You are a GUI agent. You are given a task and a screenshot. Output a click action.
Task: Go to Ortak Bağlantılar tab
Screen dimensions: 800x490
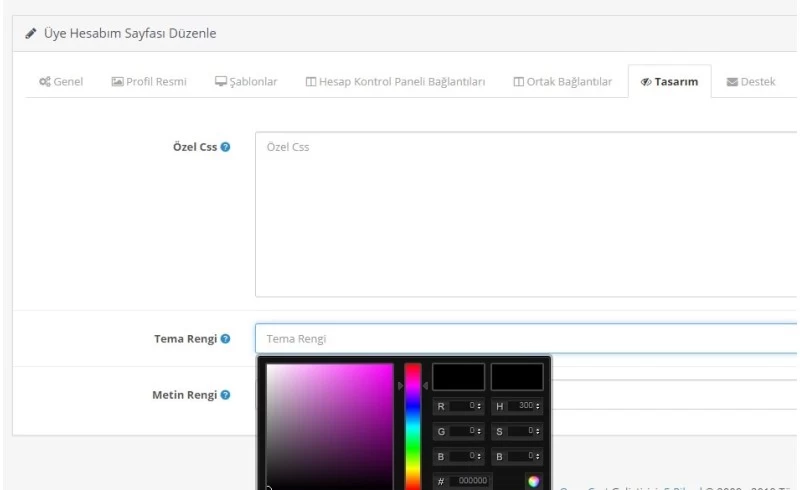coord(562,82)
